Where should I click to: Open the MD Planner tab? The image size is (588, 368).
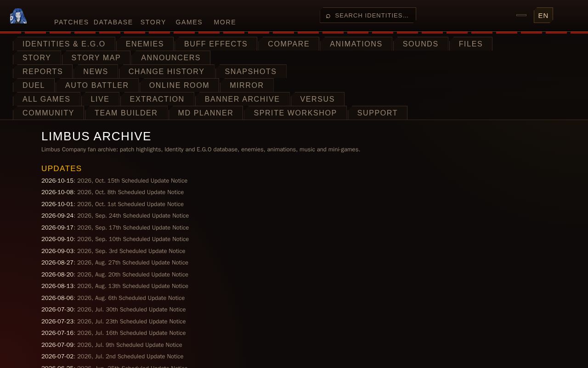pyautogui.click(x=205, y=113)
